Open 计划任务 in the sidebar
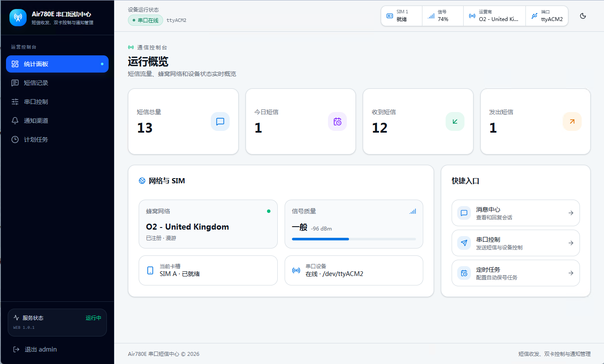604x364 pixels. click(57, 140)
